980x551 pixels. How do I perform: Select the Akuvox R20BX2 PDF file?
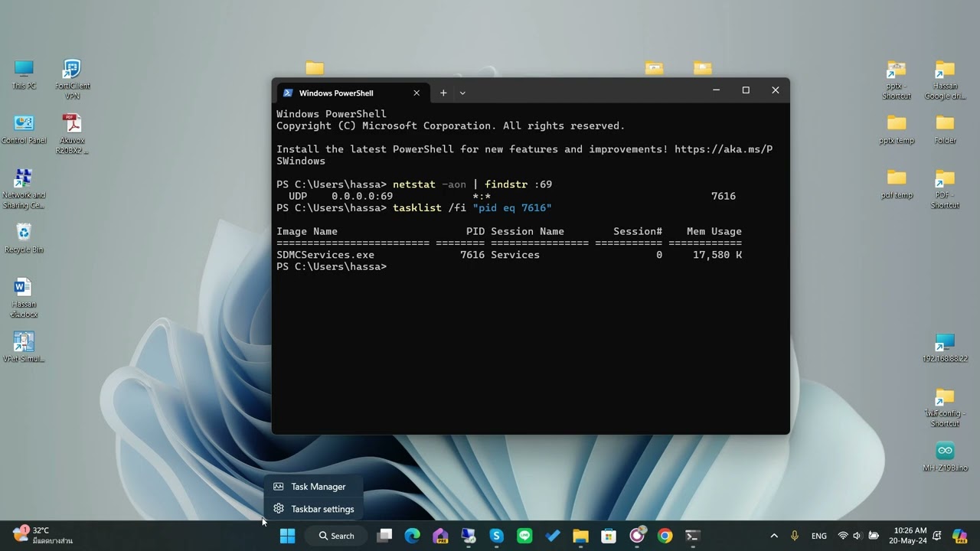73,134
